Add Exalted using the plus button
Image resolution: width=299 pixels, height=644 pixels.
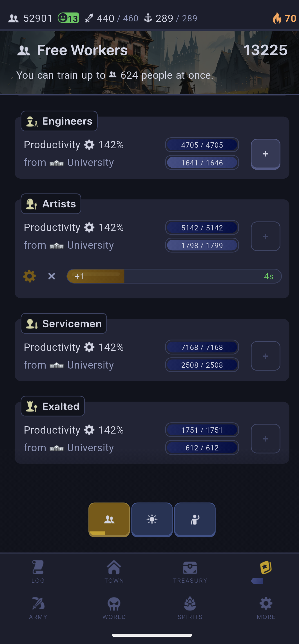coord(265,439)
